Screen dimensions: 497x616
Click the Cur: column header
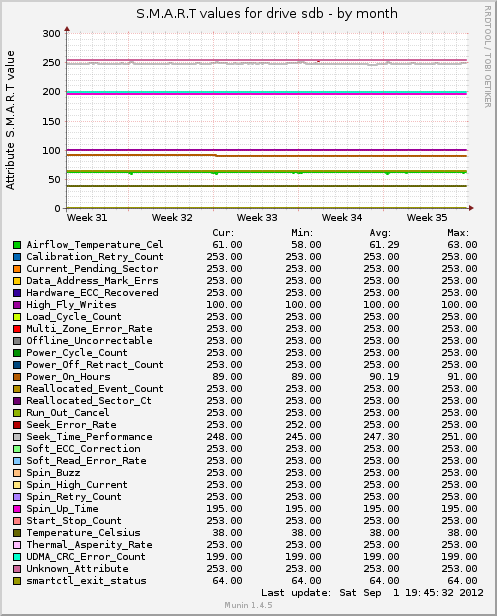(x=223, y=233)
